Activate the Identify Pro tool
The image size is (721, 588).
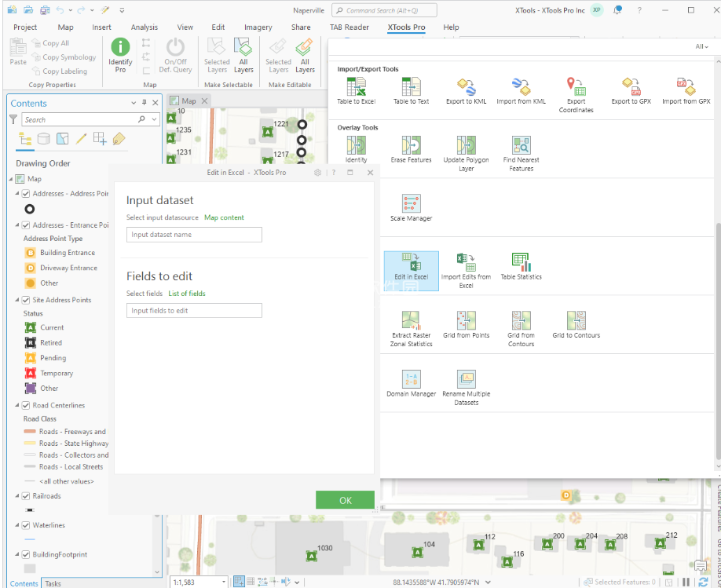[x=120, y=55]
